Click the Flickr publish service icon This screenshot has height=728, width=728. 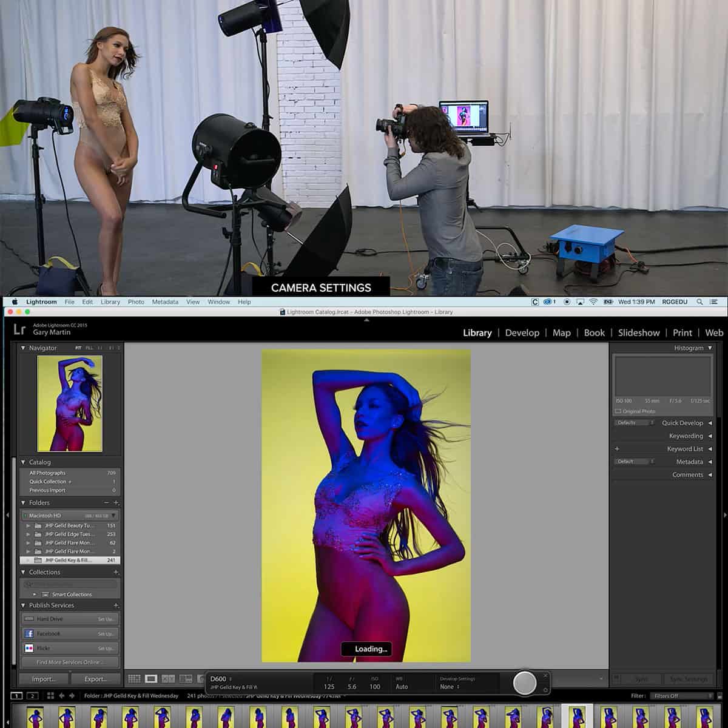(x=28, y=647)
